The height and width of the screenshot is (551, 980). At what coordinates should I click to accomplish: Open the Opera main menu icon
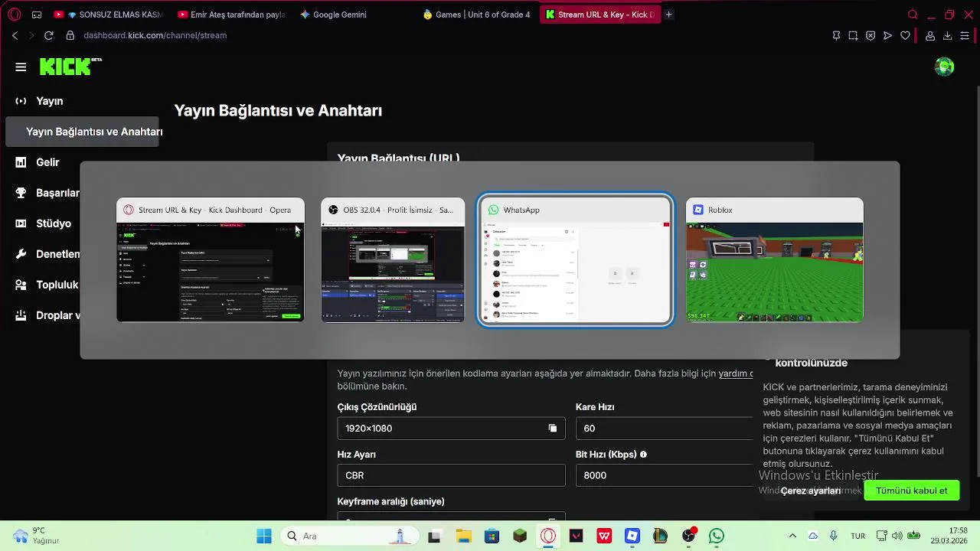tap(14, 15)
